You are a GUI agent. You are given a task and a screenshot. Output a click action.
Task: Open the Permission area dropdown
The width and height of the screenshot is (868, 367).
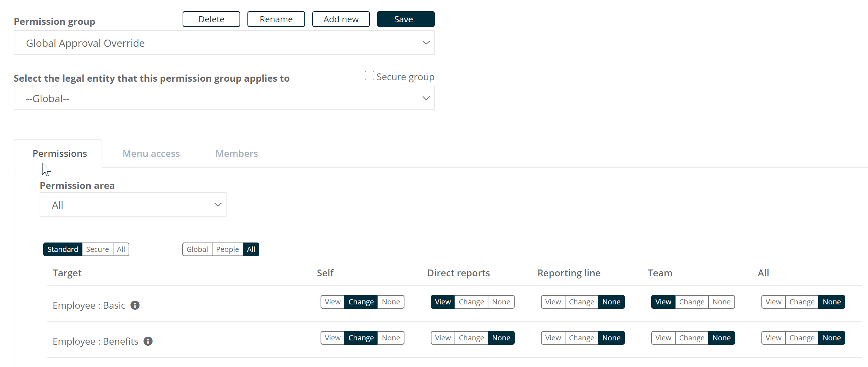133,204
